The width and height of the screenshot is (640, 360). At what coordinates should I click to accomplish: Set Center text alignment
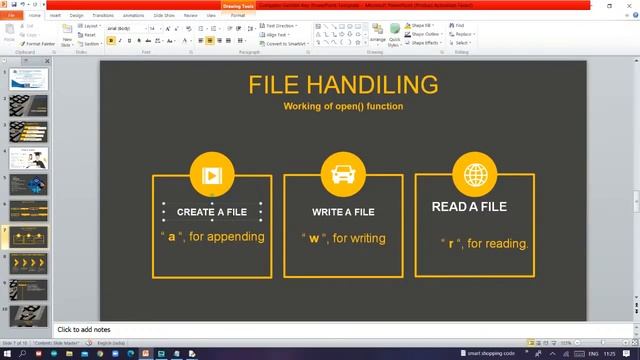tap(210, 41)
